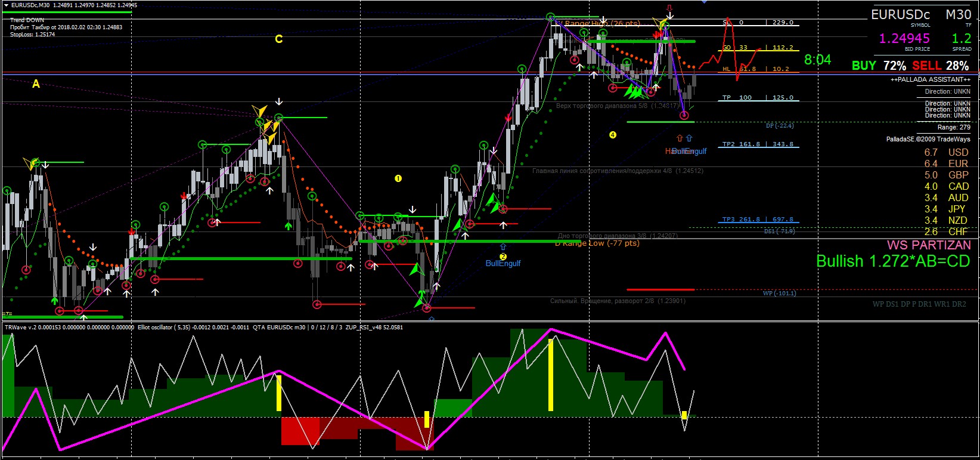Click the BUY 72% sentiment readout
This screenshot has width=980, height=460.
coord(879,66)
